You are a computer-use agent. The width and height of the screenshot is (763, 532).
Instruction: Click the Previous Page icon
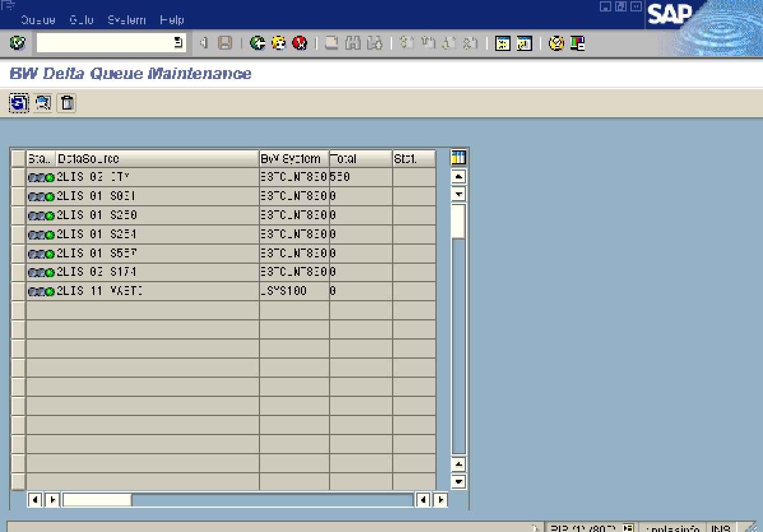(428, 43)
